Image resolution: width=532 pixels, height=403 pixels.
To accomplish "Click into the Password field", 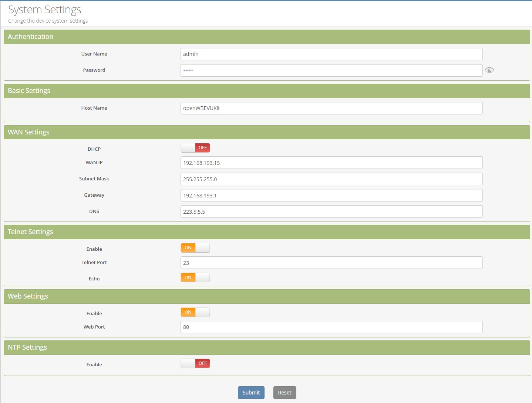I will [x=331, y=70].
